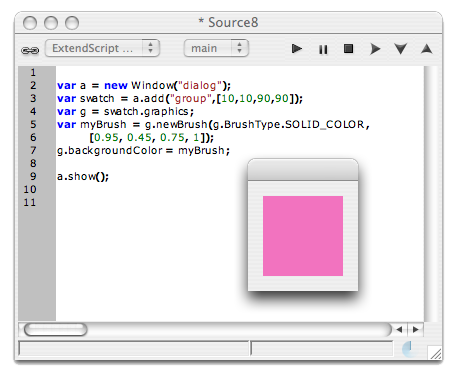Click line number 11 in the gutter
The image size is (456, 379).
(x=30, y=202)
